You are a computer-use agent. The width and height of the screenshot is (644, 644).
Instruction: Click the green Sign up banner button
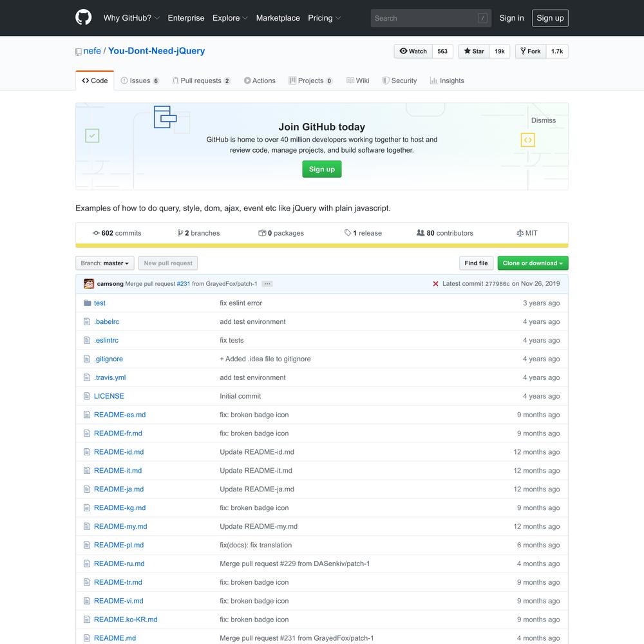click(321, 169)
